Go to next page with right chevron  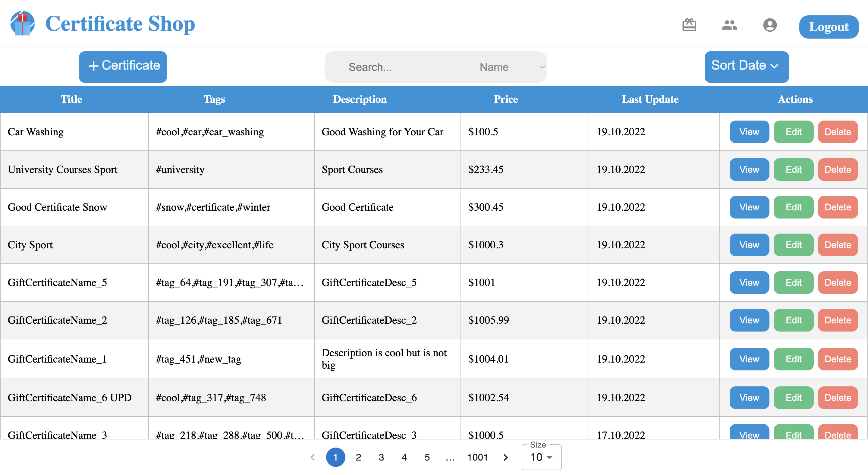(x=505, y=457)
